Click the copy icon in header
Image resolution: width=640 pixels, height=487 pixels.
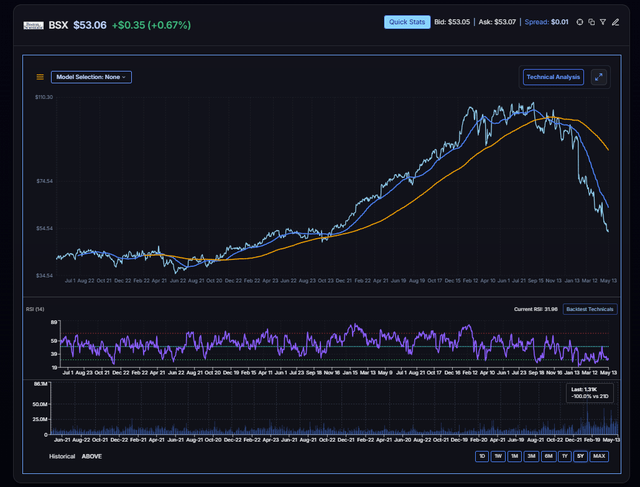[x=591, y=22]
